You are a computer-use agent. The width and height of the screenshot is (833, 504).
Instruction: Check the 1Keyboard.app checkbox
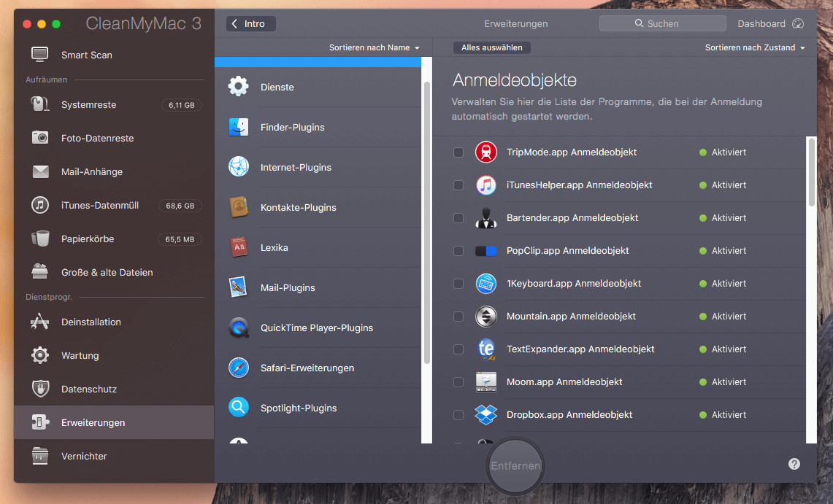458,284
